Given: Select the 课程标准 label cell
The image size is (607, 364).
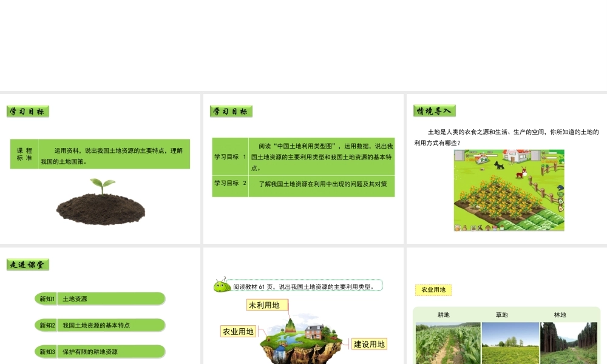Looking at the screenshot, I should click(x=24, y=154).
